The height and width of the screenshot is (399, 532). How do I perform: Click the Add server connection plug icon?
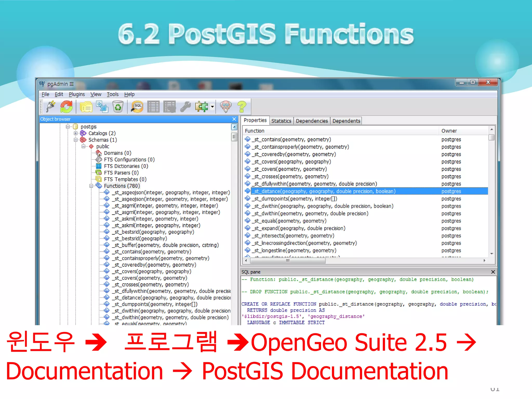pos(51,107)
